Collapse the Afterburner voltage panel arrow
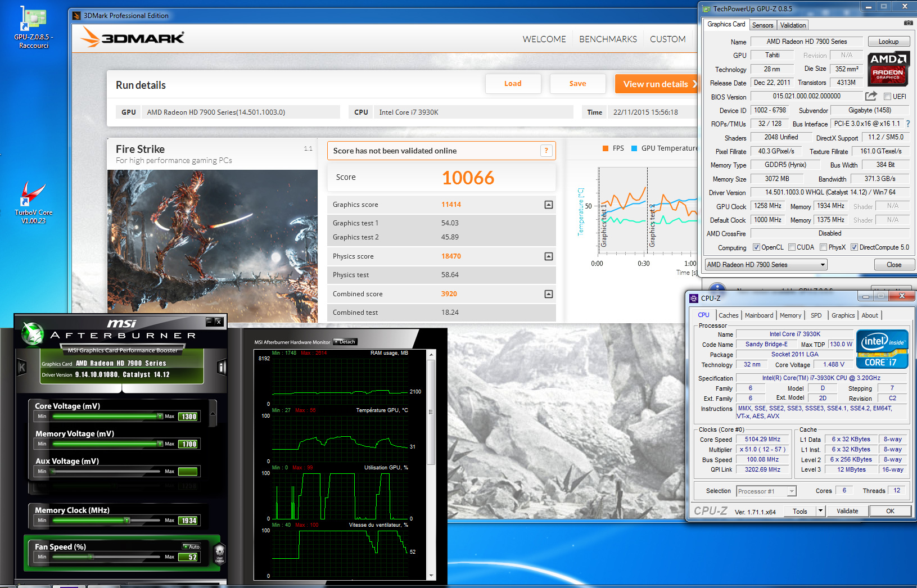Image resolution: width=917 pixels, height=588 pixels. coord(213,414)
